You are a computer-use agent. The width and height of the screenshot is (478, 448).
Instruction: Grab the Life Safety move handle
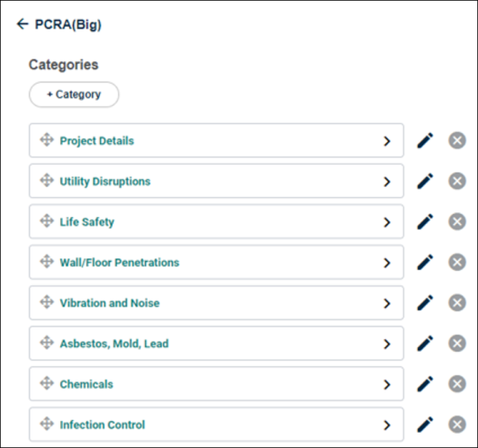(x=47, y=220)
